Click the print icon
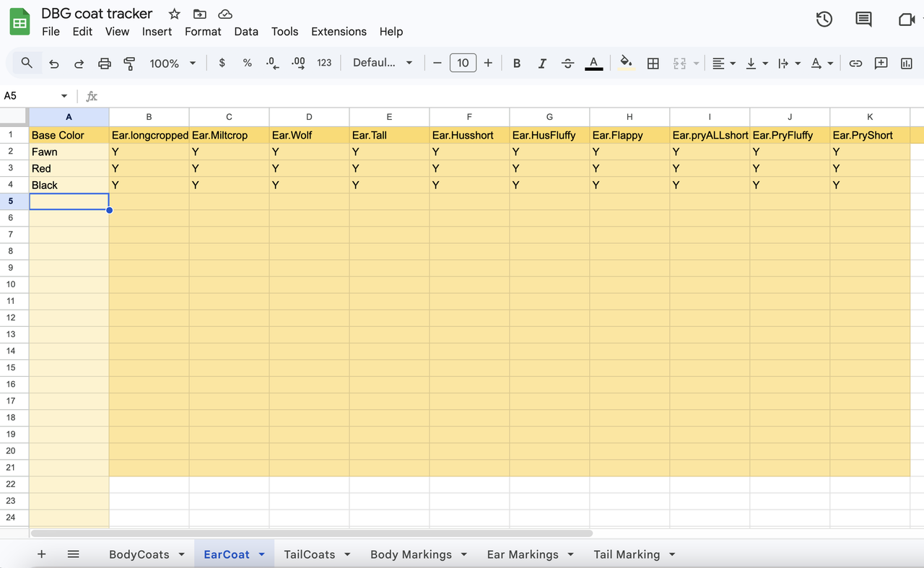This screenshot has width=924, height=568. coord(104,64)
